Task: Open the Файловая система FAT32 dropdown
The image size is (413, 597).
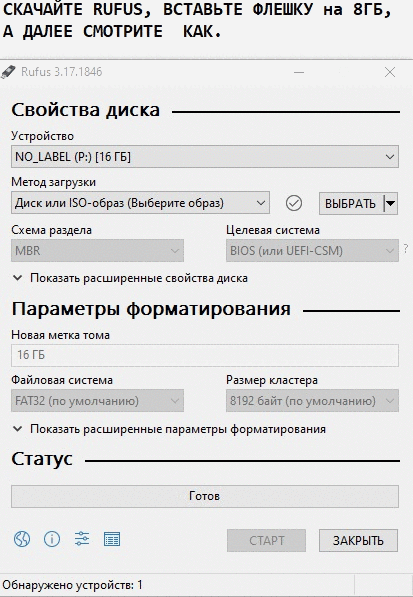Action: click(x=97, y=401)
